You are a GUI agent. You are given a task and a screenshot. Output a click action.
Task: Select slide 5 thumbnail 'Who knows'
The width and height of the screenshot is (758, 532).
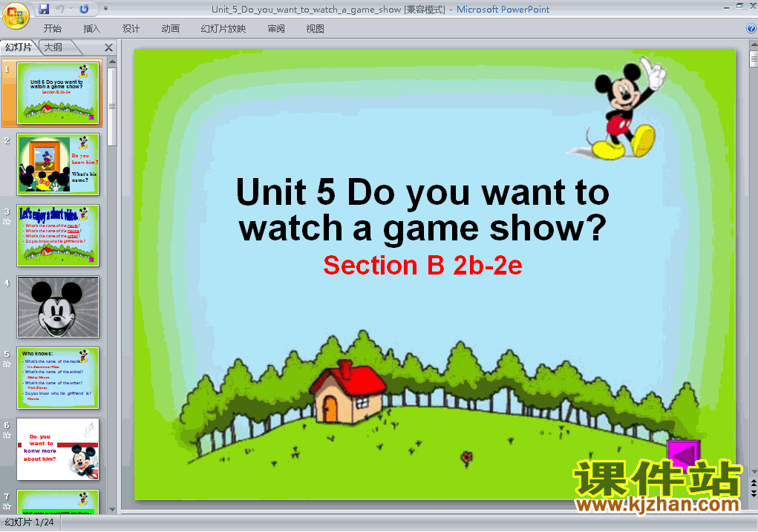tap(58, 378)
